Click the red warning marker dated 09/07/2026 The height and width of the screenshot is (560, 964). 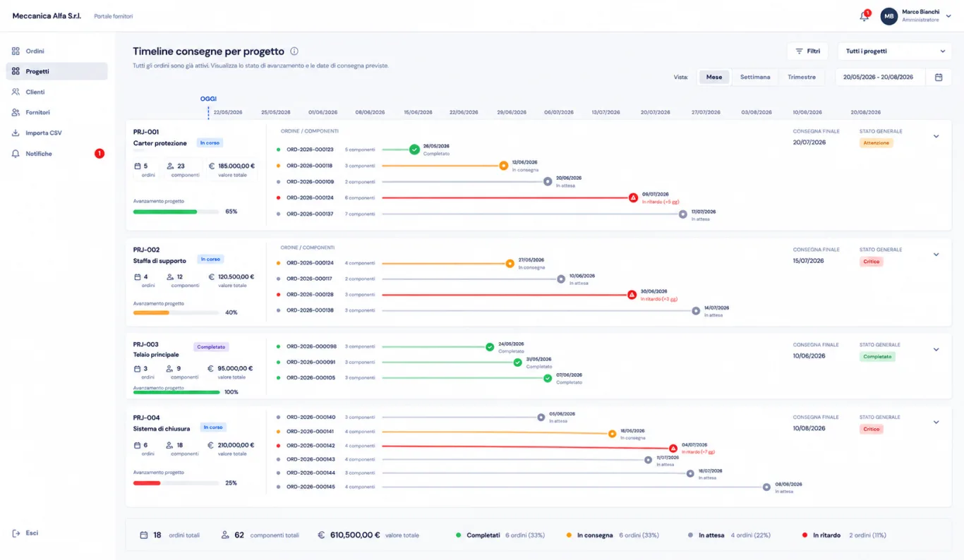(634, 197)
